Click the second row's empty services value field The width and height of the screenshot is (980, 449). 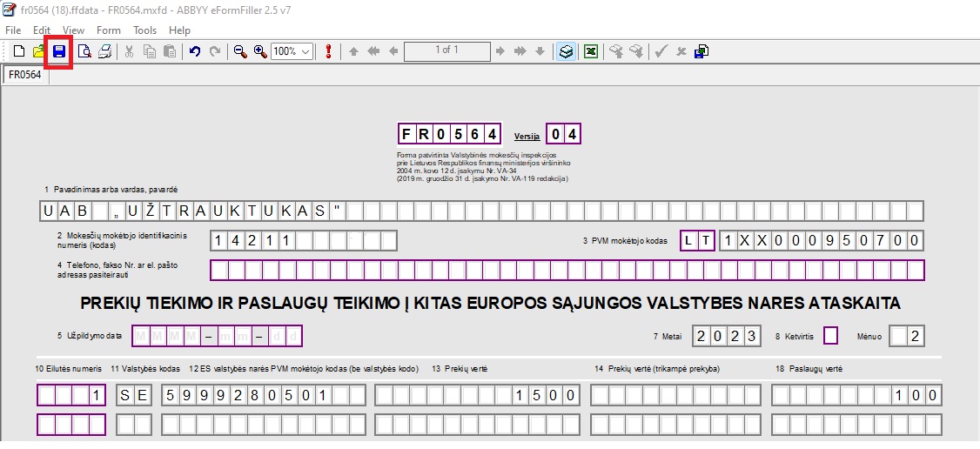[x=856, y=425]
